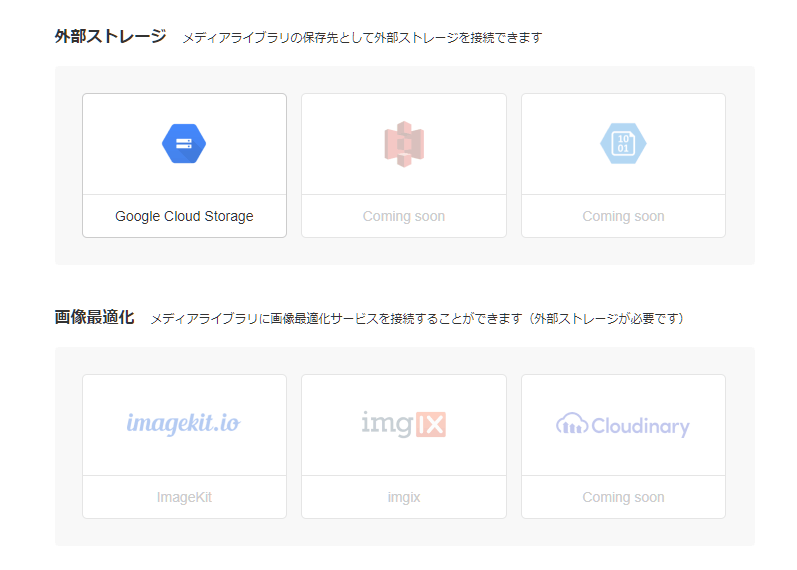Screen dimensions: 797x570
Task: Click the external storage description text
Action: pyautogui.click(x=362, y=38)
